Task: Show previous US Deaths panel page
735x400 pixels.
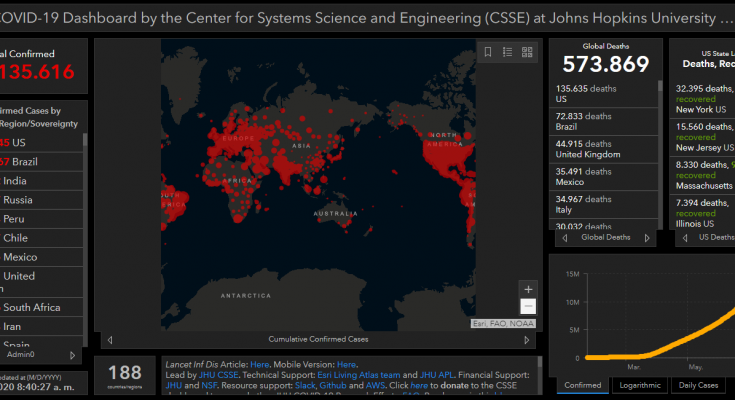Action: coord(685,238)
